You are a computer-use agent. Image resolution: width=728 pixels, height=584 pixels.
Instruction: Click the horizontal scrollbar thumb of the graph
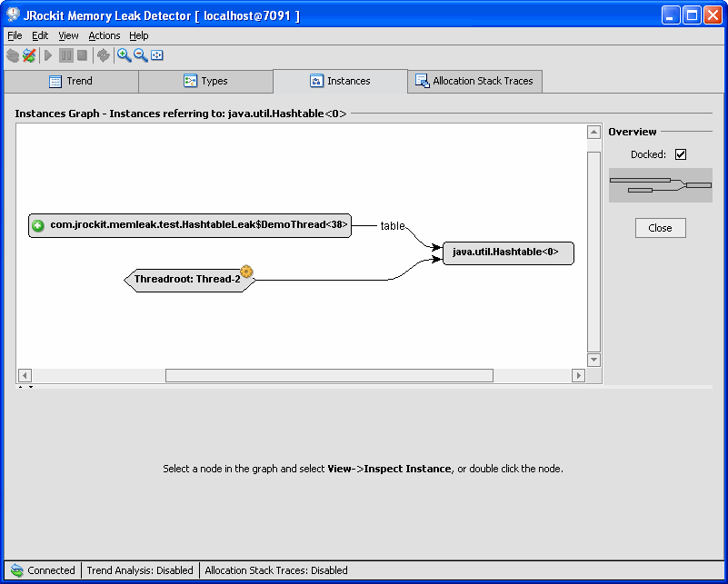tap(329, 375)
